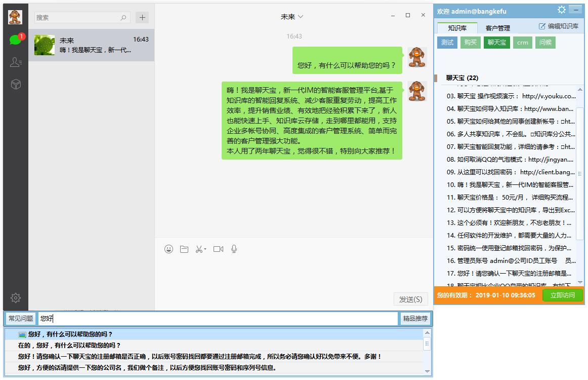Add a new chat with plus button

pos(142,17)
